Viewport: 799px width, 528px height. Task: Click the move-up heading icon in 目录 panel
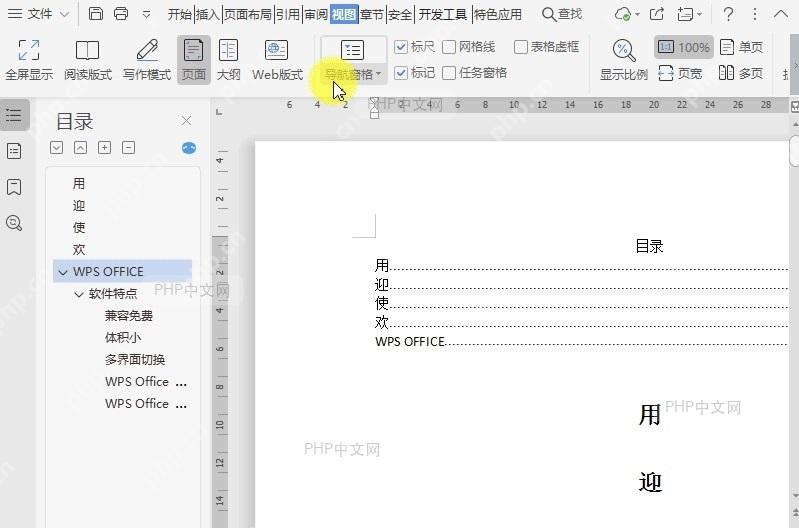81,148
